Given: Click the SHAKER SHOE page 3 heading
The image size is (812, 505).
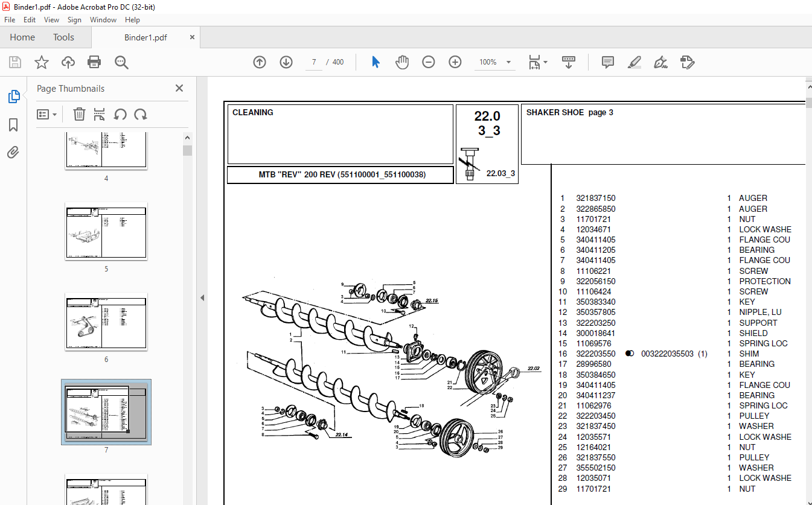Looking at the screenshot, I should (570, 112).
